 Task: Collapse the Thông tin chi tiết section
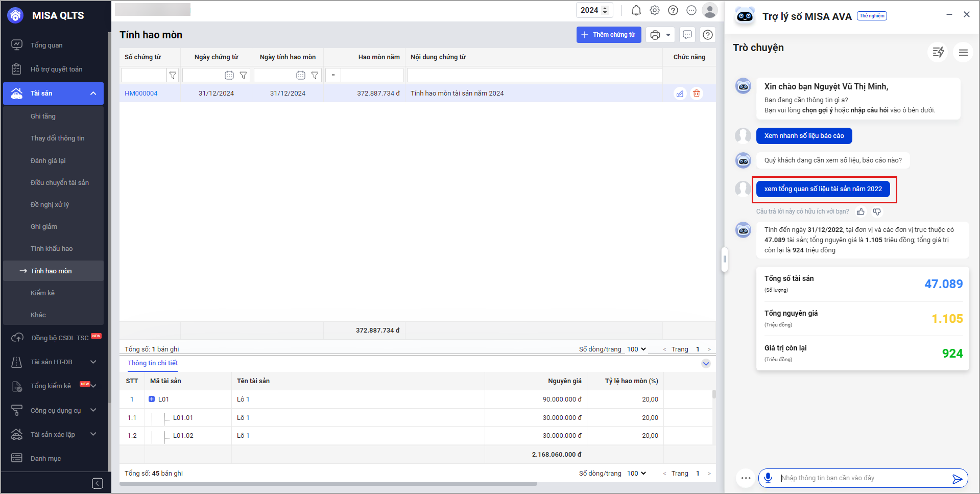pos(706,364)
